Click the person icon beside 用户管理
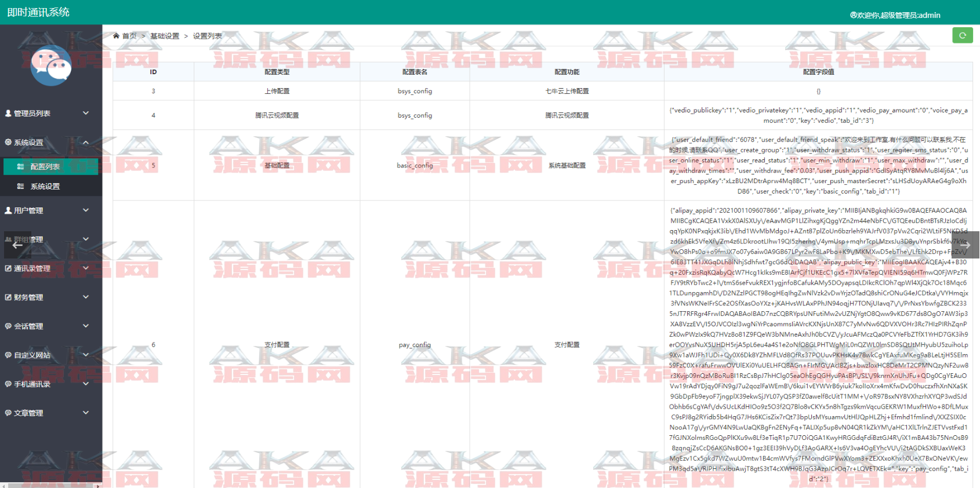Viewport: 980px width, 488px height. click(8, 210)
